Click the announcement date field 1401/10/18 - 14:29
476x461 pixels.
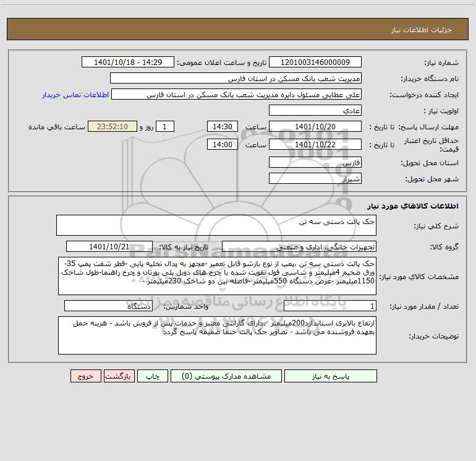coord(128,62)
